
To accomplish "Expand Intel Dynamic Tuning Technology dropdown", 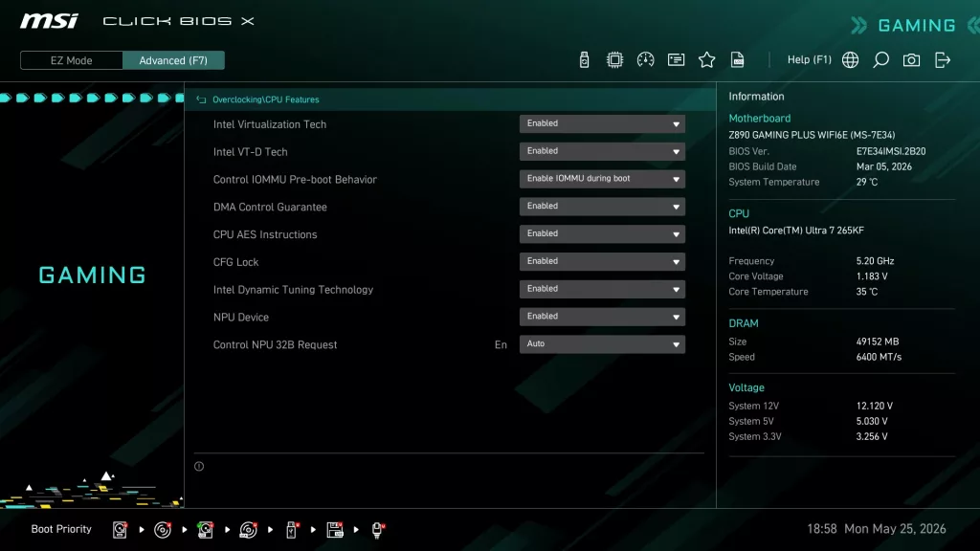I will [x=602, y=289].
